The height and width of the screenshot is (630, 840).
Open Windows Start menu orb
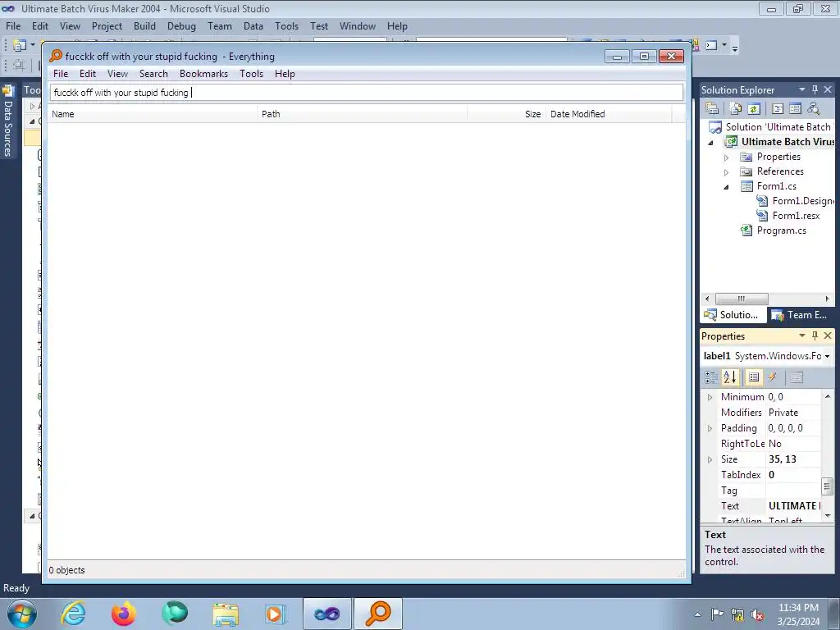[x=22, y=614]
